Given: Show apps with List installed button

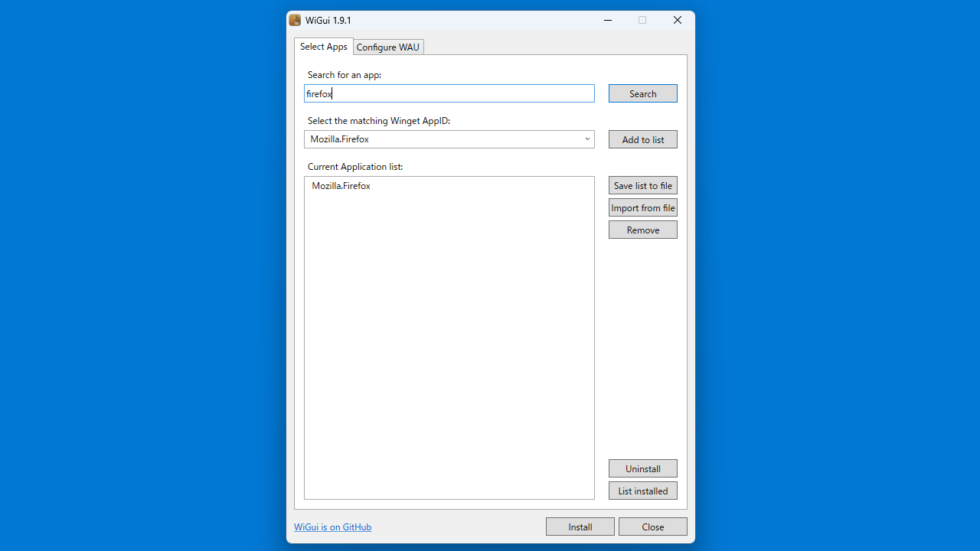Looking at the screenshot, I should (x=643, y=491).
